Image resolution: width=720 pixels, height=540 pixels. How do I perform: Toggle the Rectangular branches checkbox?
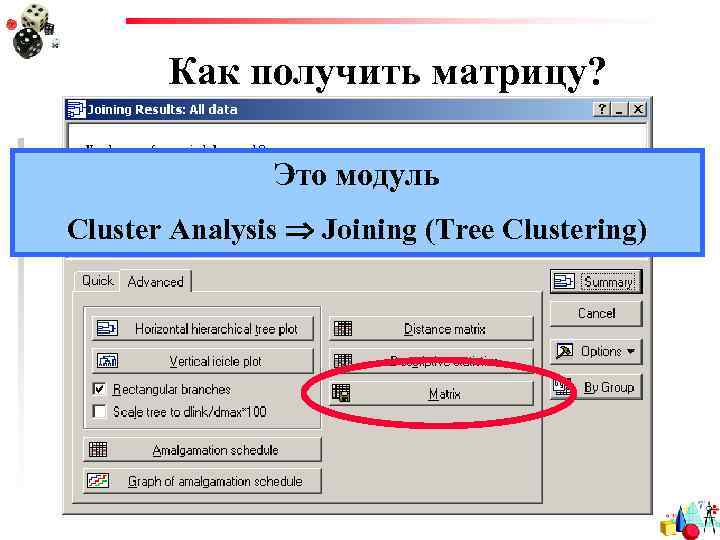[99, 389]
